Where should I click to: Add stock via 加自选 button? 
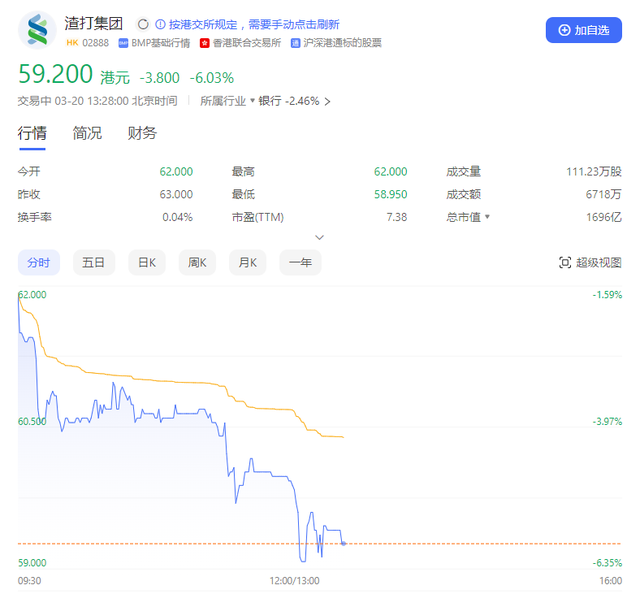tap(584, 30)
